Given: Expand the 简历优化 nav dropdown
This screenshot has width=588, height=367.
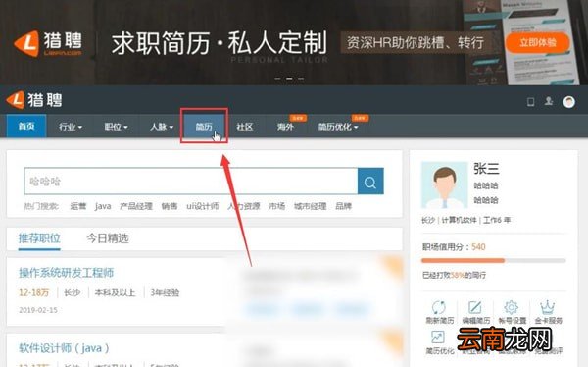Looking at the screenshot, I should [338, 127].
